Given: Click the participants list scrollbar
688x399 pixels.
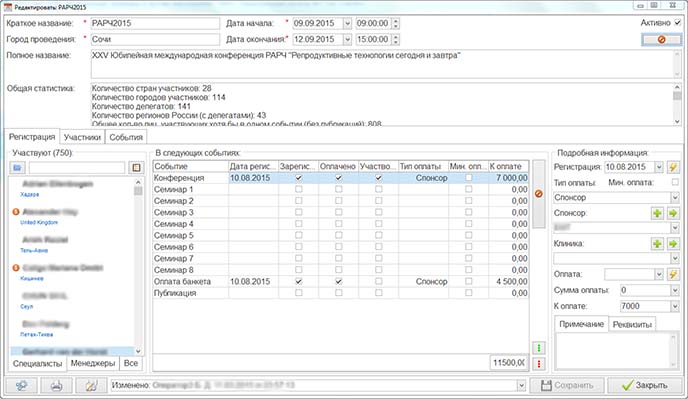Looking at the screenshot, I should [x=138, y=267].
